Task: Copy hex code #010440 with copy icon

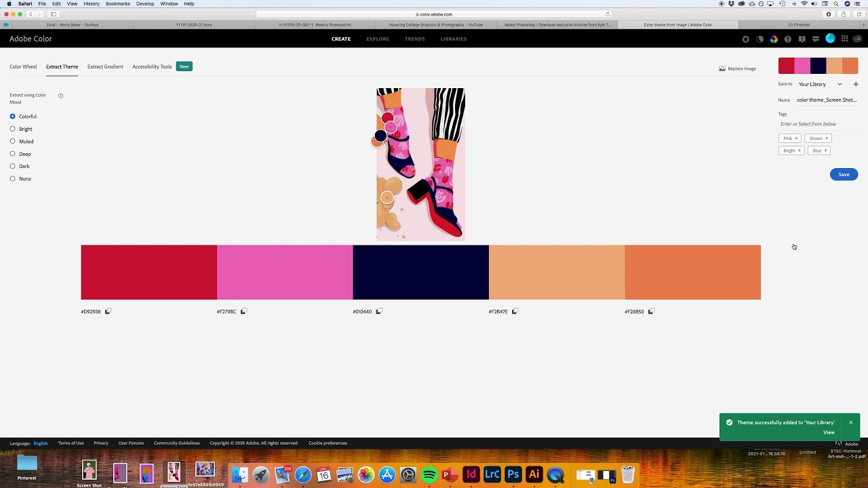Action: pyautogui.click(x=379, y=312)
